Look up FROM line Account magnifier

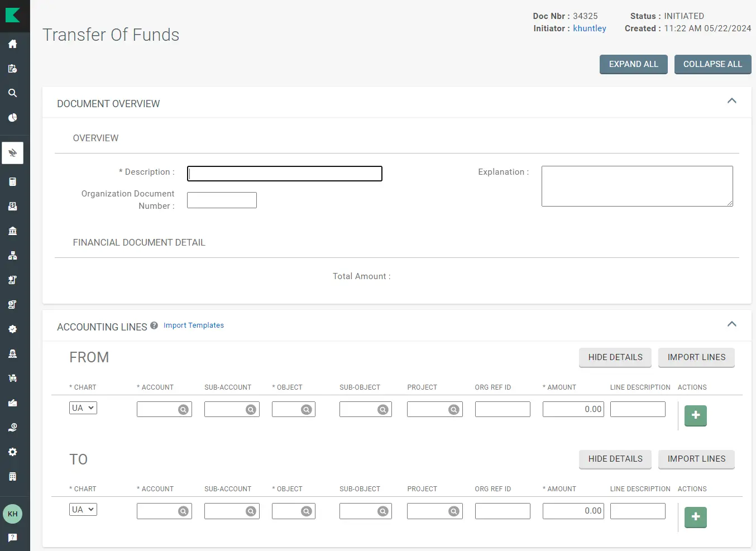(x=183, y=410)
